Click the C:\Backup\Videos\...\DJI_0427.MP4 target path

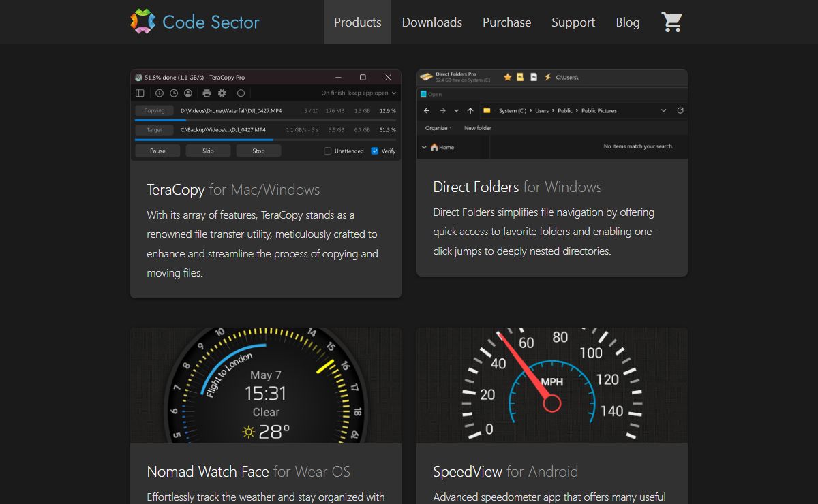pos(223,129)
